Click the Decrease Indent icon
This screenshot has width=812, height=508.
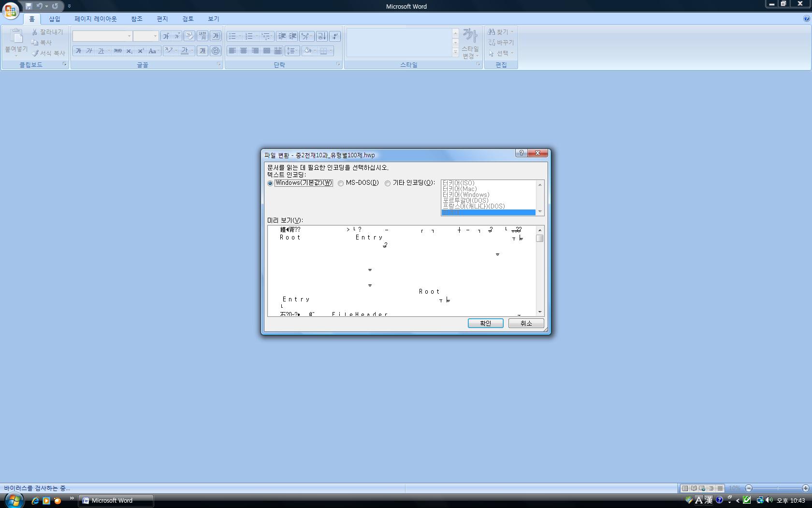click(x=282, y=36)
